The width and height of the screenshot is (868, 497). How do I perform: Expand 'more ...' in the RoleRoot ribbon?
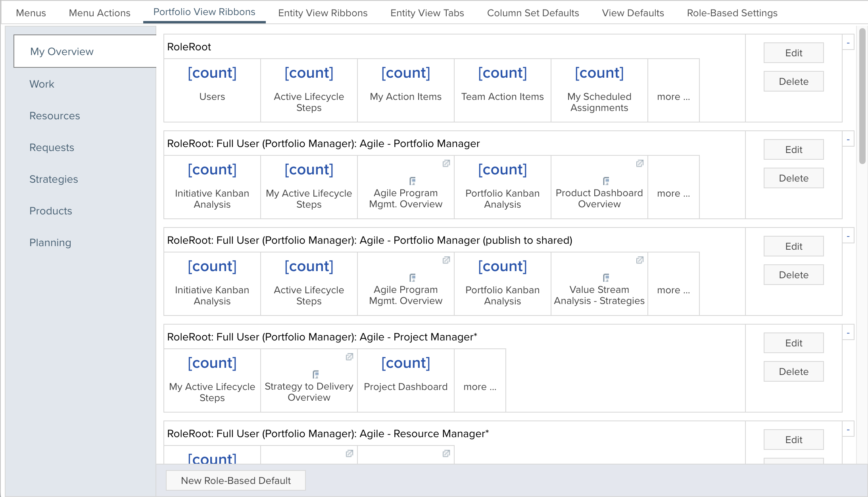[x=673, y=97]
